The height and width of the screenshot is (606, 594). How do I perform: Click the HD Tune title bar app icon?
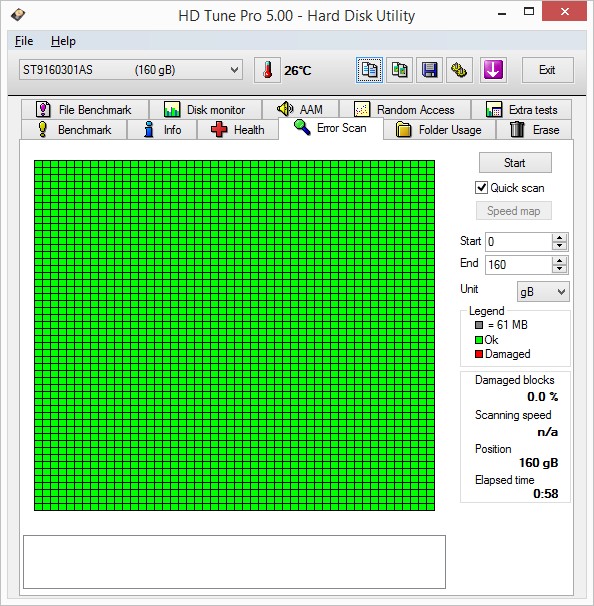click(18, 15)
